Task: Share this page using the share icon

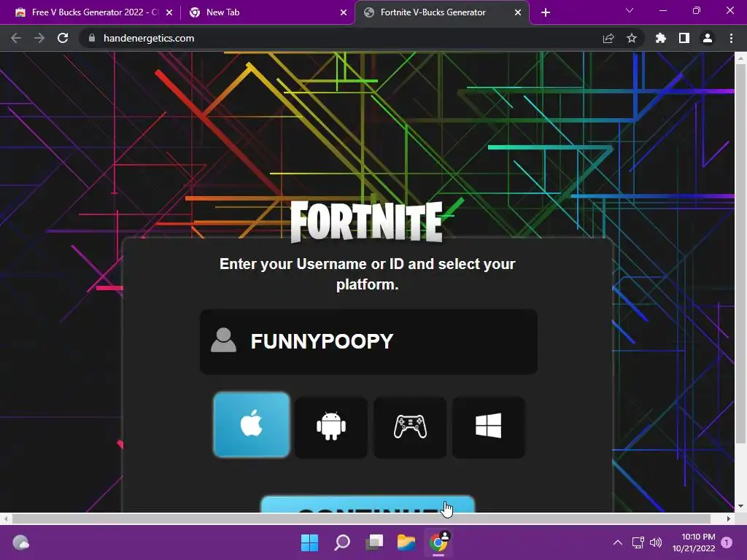Action: tap(608, 38)
